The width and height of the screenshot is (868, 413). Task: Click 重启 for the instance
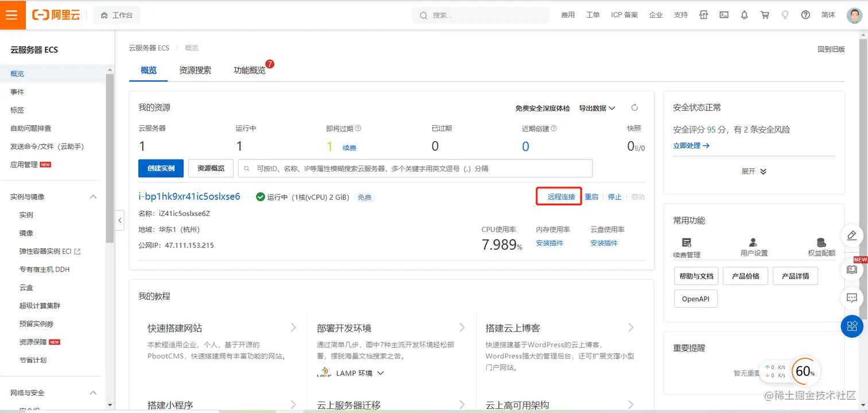[592, 196]
